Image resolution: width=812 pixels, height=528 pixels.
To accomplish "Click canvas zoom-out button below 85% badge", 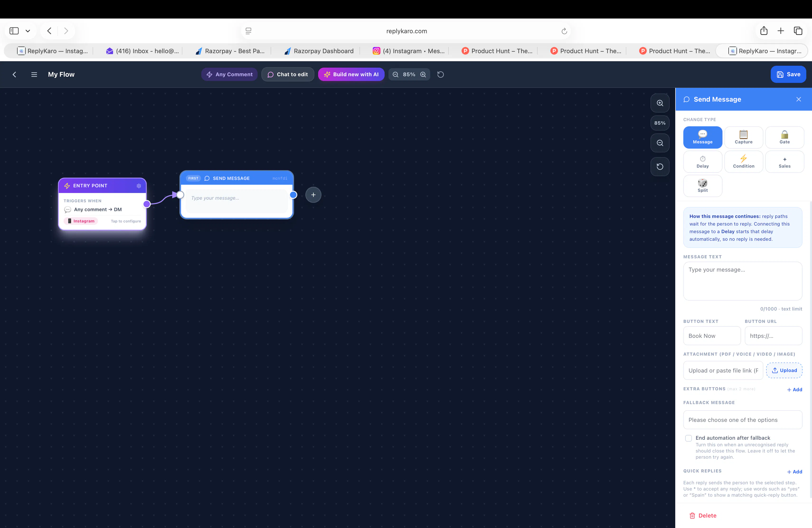I will coord(660,143).
